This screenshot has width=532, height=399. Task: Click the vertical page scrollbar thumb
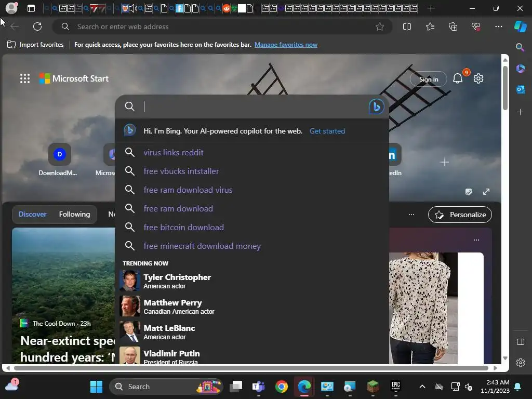[x=505, y=87]
